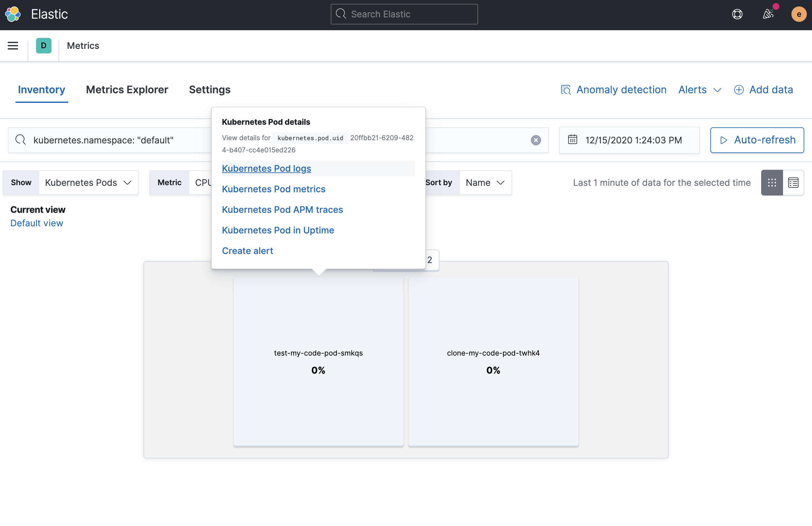Select the test-my-code-pod-smkqs tile
Screen dimensions: 812x526
[x=318, y=361]
